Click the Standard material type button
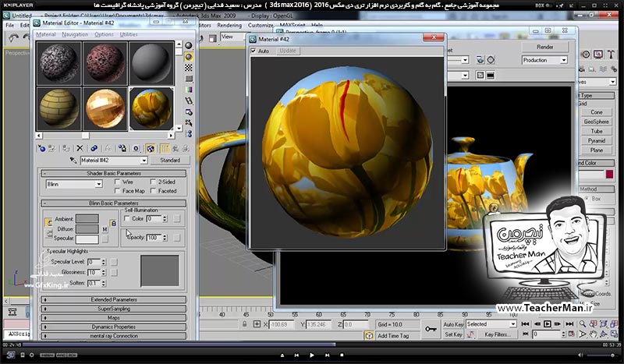The image size is (624, 364). (170, 160)
